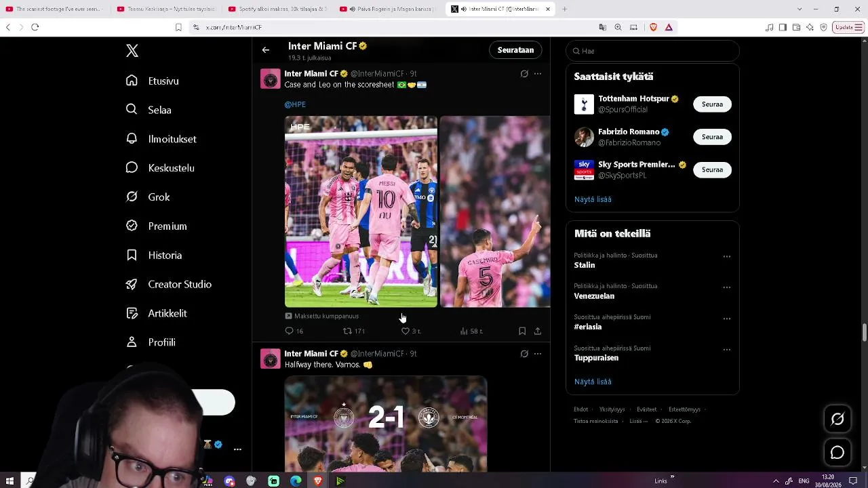Image resolution: width=868 pixels, height=488 pixels.
Task: Follow Fabrizio Romano
Action: (x=712, y=137)
